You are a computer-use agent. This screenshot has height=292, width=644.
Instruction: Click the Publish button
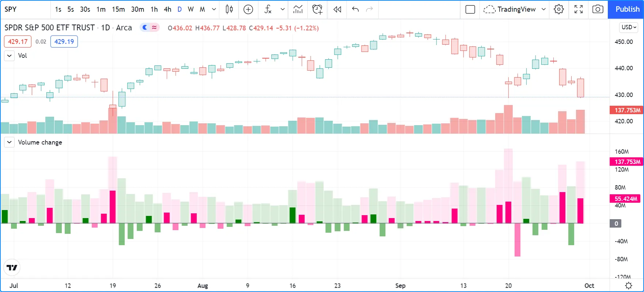click(x=627, y=10)
